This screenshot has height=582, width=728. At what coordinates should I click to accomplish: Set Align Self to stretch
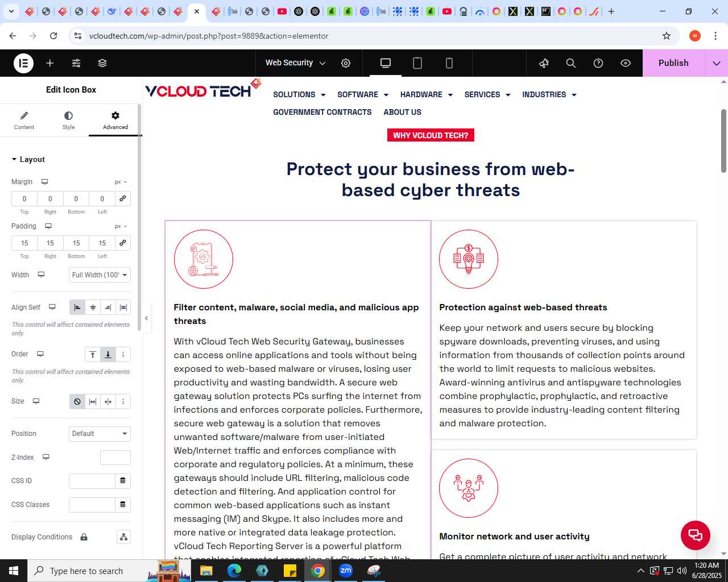[x=123, y=307]
